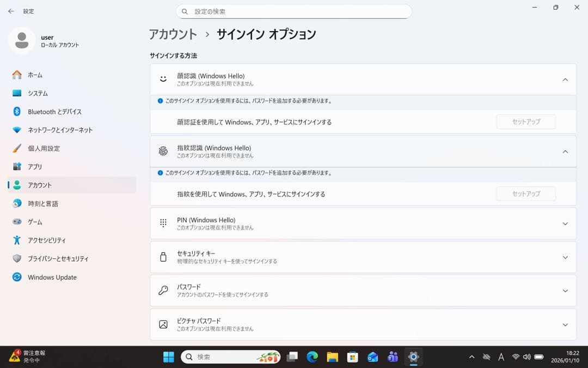Launch Microsoft Edge from the taskbar

point(313,357)
